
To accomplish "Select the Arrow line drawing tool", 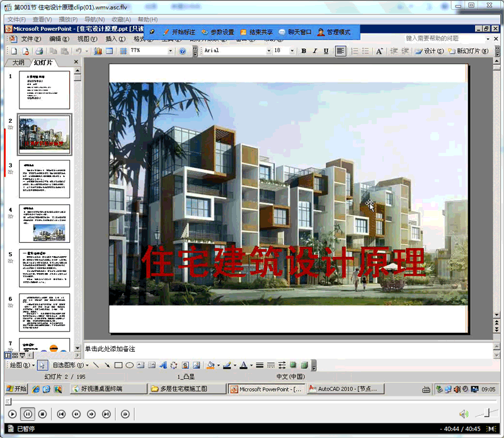I will 107,365.
